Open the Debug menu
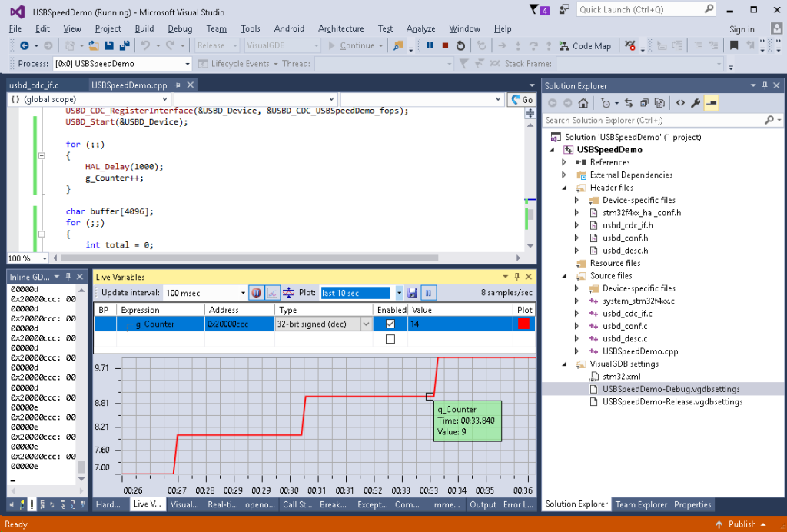The image size is (787, 532). [180, 28]
